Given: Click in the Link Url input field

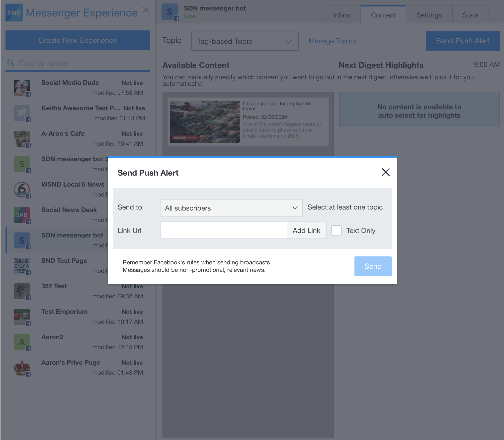Looking at the screenshot, I should (x=224, y=230).
